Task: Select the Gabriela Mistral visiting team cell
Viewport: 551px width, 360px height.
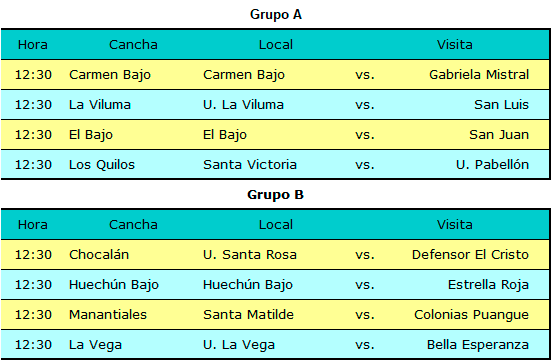Action: point(479,75)
